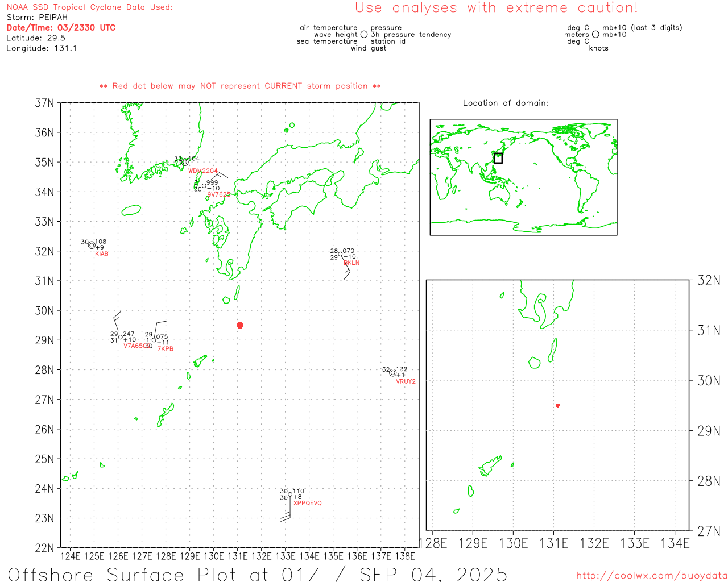Select the WDM2204 station circle marker
Image resolution: width=728 pixels, height=582 pixels.
coord(185,163)
